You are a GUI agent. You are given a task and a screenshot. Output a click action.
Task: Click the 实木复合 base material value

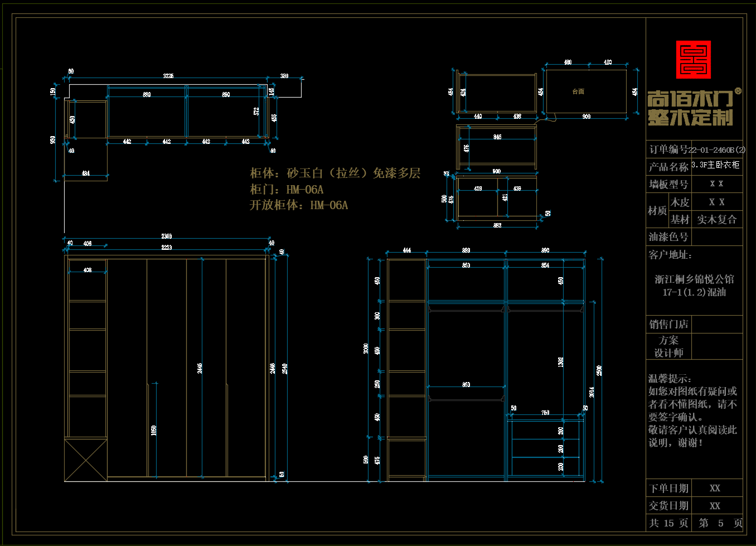(x=716, y=220)
